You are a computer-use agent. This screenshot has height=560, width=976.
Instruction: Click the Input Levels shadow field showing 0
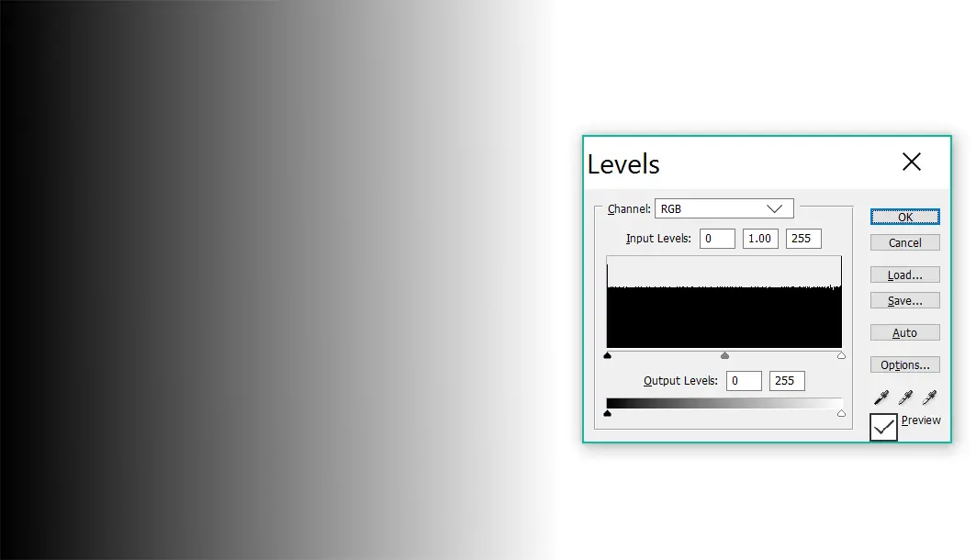pos(717,239)
